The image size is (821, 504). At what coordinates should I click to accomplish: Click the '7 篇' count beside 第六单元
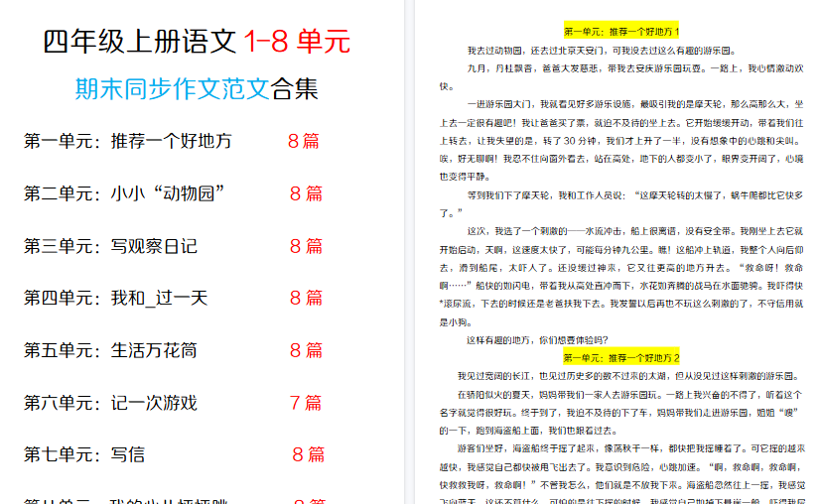click(x=306, y=403)
